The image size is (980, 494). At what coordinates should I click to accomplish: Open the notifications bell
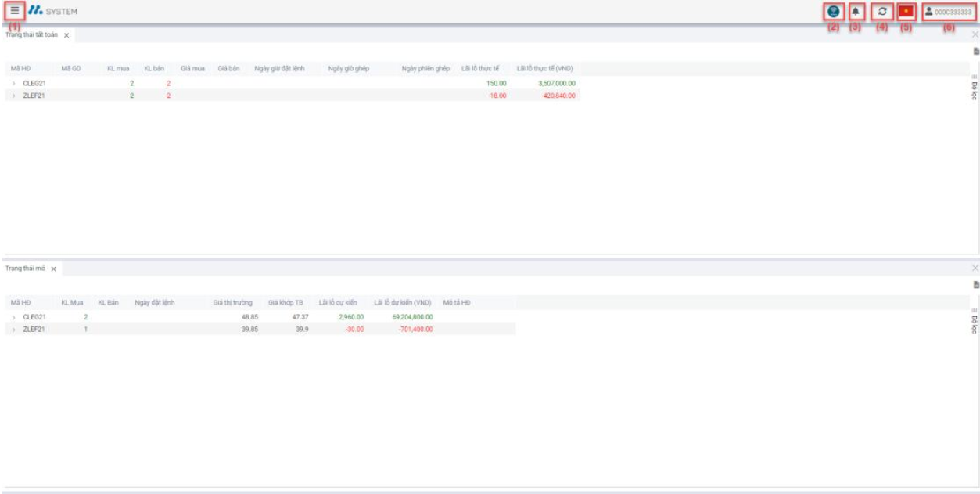(856, 12)
